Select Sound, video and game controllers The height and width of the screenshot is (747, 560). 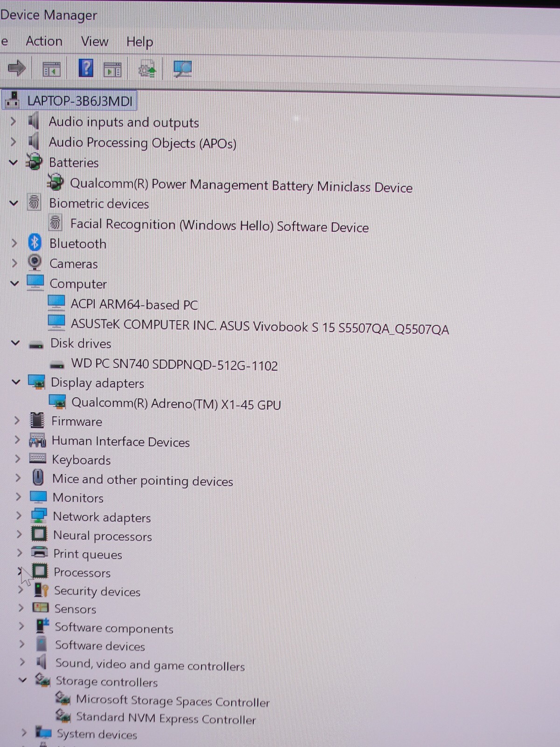click(x=150, y=664)
